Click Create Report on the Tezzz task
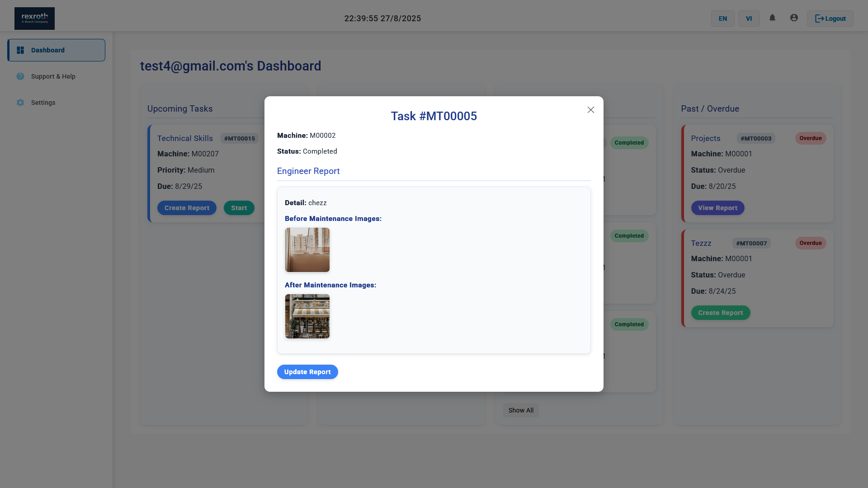Image resolution: width=868 pixels, height=488 pixels. (720, 313)
